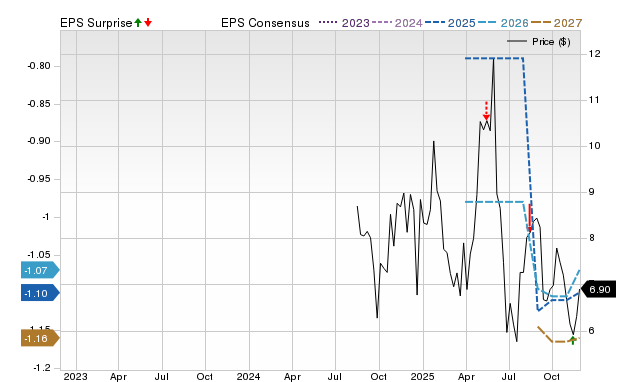
Task: Click the 2025 label on the time axis
Action: point(422,376)
